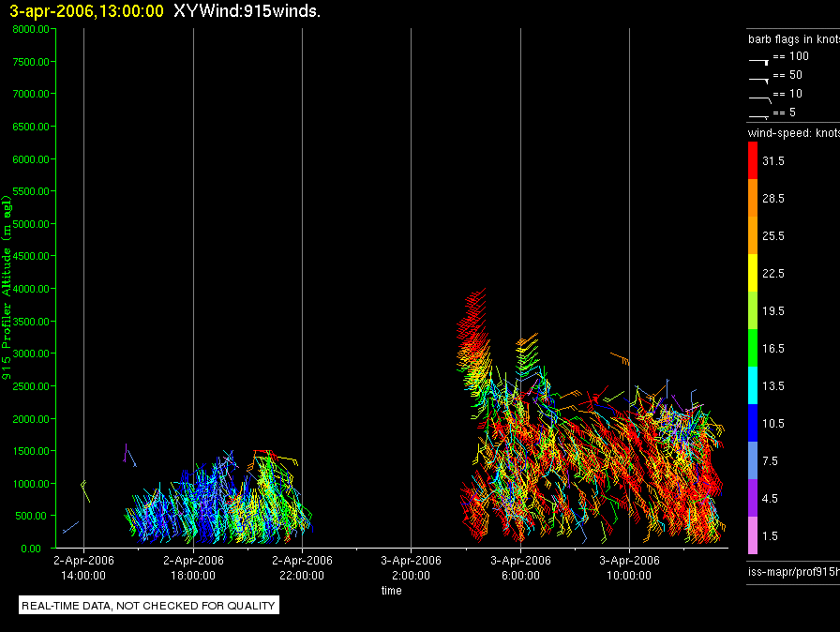
Task: Click the orange 25.5 knots swatch
Action: (x=753, y=235)
